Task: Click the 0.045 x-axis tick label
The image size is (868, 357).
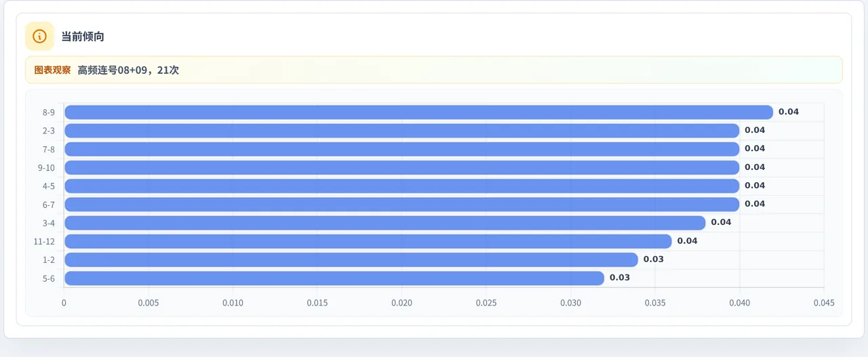Action: (824, 303)
